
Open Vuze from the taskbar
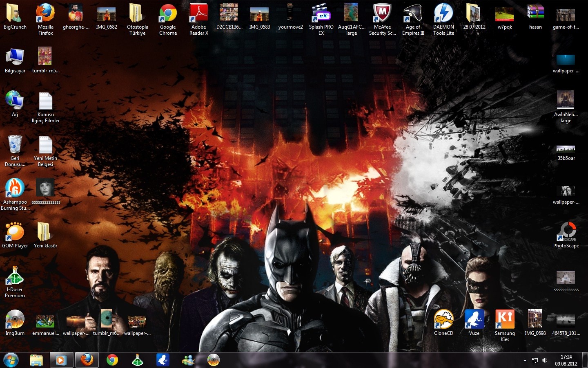pos(163,360)
